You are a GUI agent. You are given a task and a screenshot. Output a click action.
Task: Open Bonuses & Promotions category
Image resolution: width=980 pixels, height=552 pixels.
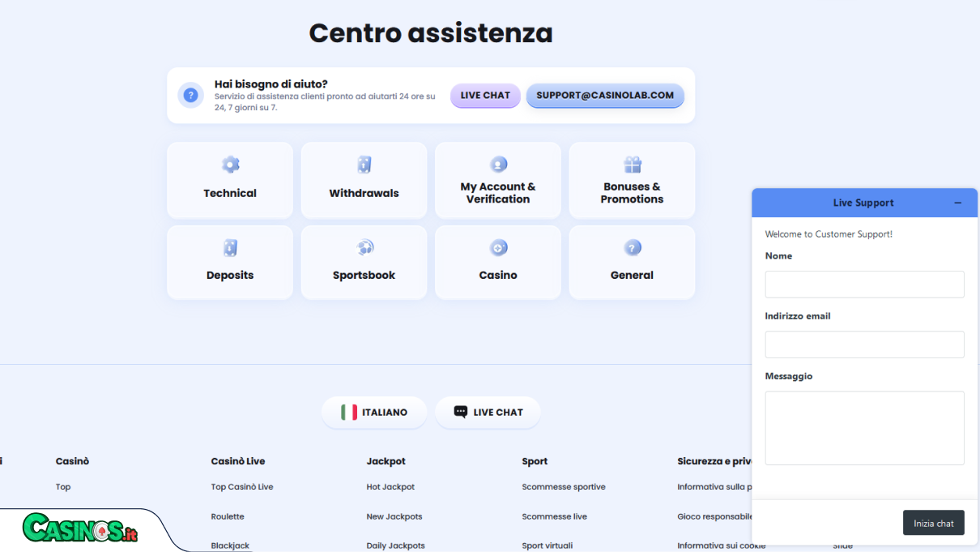[x=632, y=180]
